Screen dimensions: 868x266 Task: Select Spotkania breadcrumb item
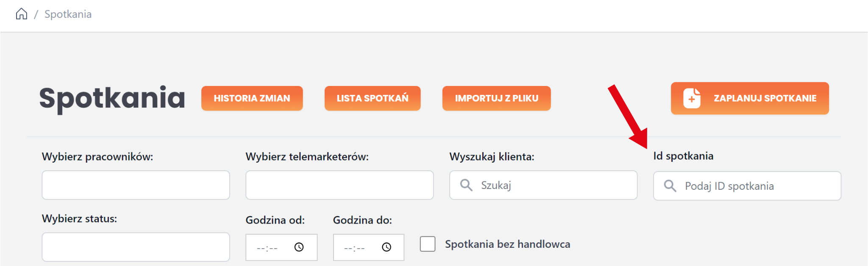(x=68, y=14)
